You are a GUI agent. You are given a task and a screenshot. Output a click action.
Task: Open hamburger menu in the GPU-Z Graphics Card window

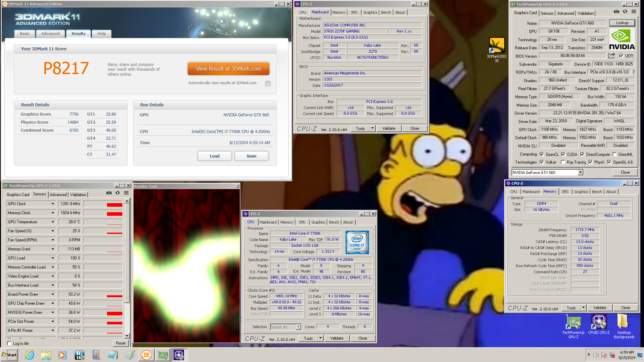coord(634,12)
